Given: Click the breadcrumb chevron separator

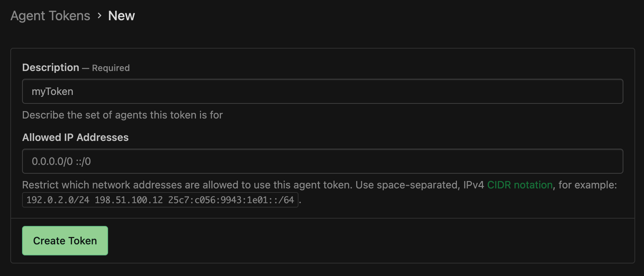Looking at the screenshot, I should (99, 15).
